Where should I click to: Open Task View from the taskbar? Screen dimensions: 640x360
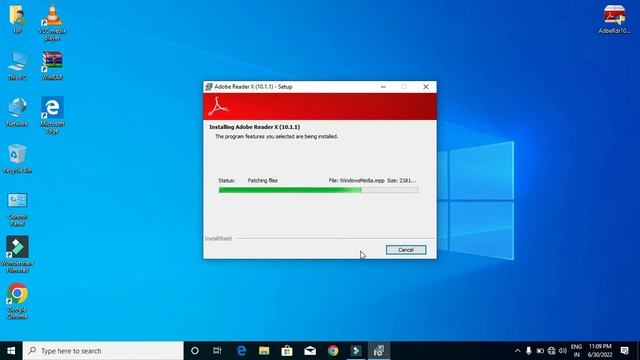[x=217, y=351]
